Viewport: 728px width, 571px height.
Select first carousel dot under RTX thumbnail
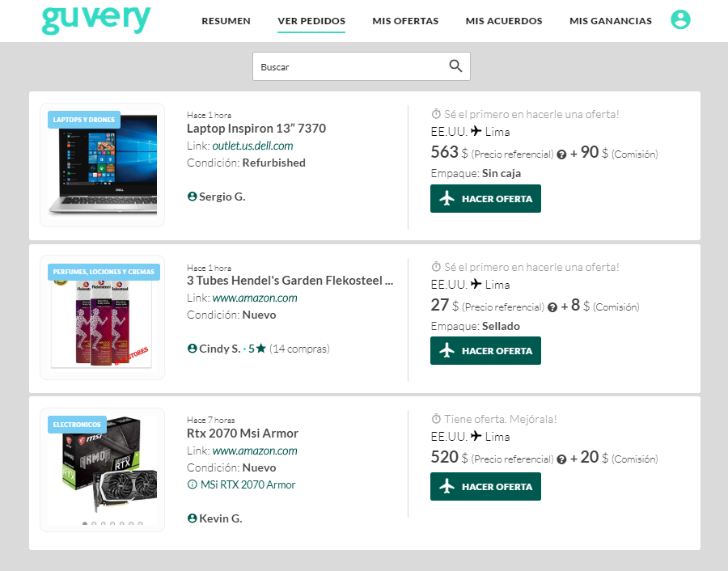point(84,523)
